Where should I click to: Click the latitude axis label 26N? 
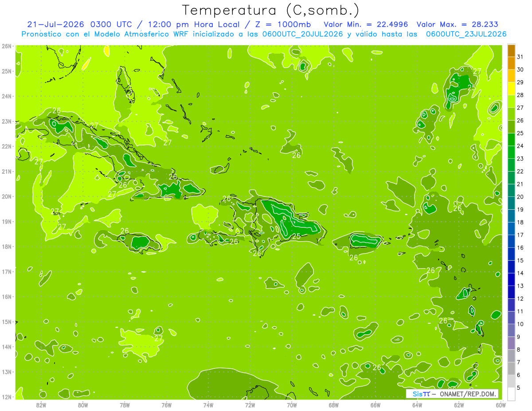point(7,46)
